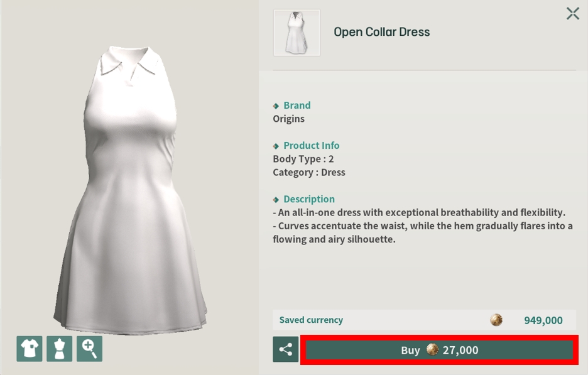The width and height of the screenshot is (588, 375).
Task: Click the dress thumbnail image
Action: 297,33
